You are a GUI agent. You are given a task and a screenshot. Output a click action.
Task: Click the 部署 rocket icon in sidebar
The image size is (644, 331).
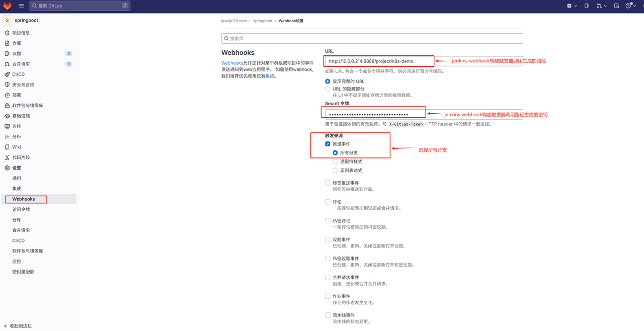tap(7, 95)
